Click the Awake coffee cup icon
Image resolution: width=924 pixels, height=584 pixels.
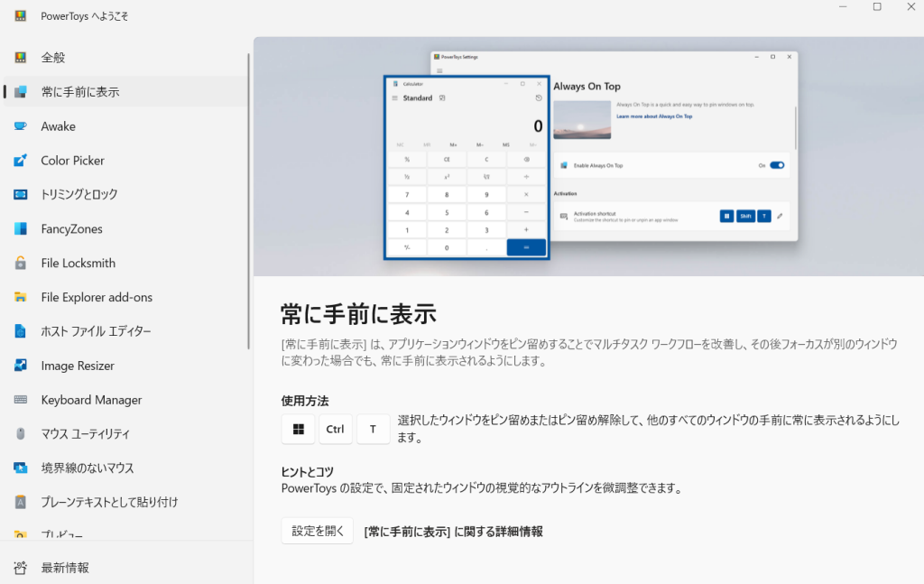21,126
